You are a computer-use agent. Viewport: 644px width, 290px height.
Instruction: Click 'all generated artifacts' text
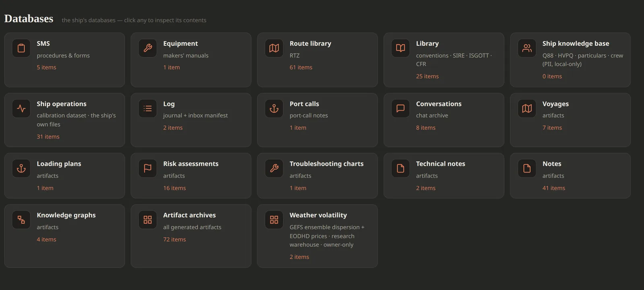pyautogui.click(x=192, y=227)
